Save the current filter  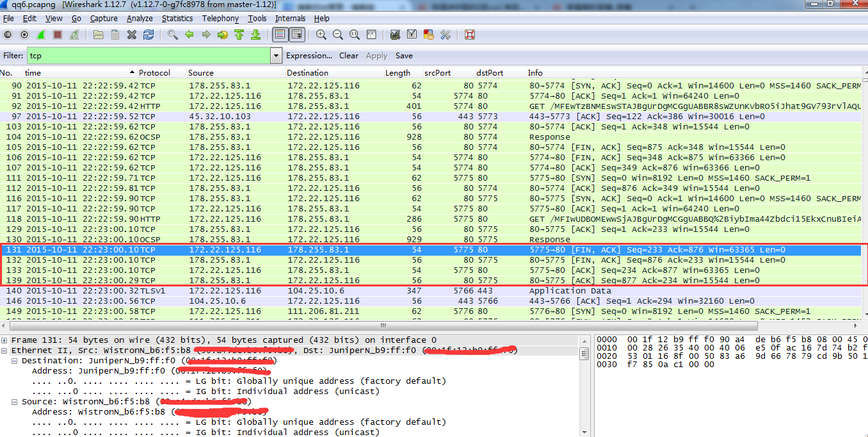[x=404, y=56]
